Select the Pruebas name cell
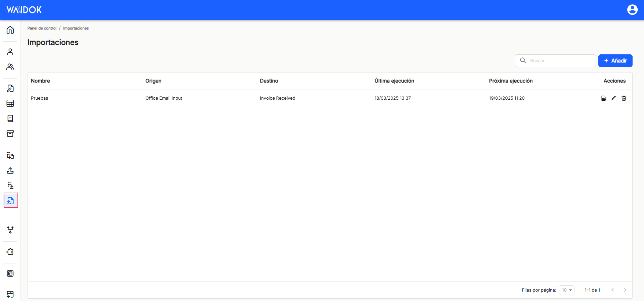This screenshot has width=644, height=301. click(40, 98)
